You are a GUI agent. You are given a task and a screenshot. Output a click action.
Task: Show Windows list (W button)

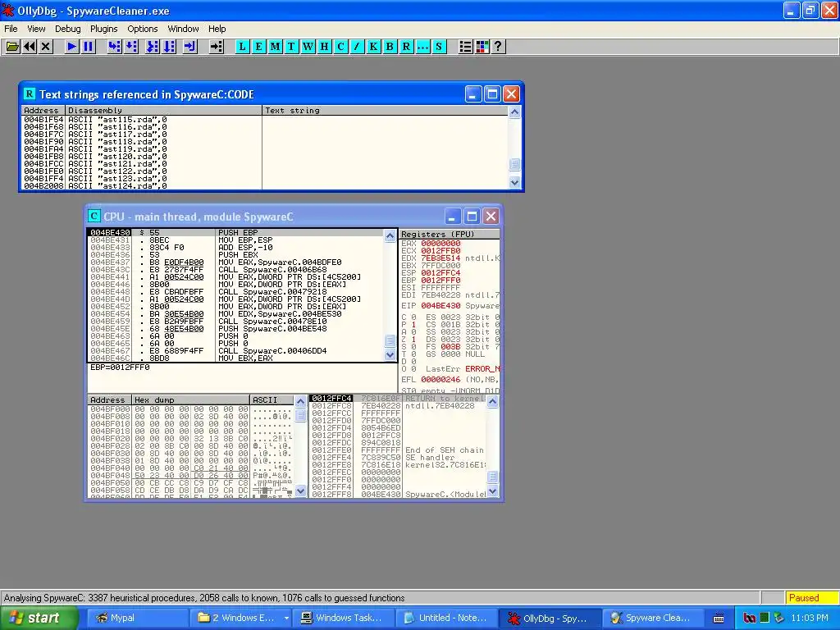308,47
